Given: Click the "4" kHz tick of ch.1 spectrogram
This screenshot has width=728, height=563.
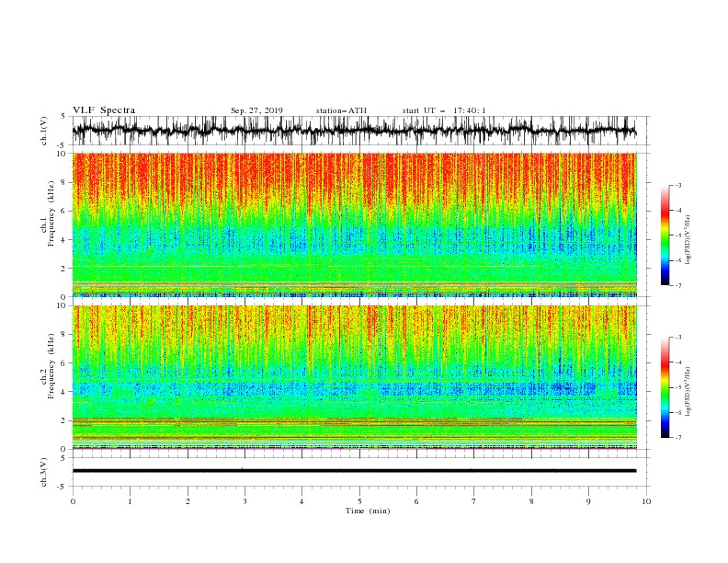Looking at the screenshot, I should [64, 240].
